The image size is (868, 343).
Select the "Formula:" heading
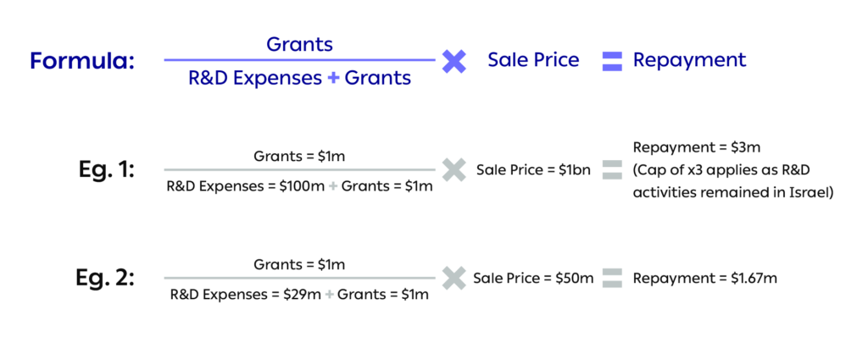[82, 61]
